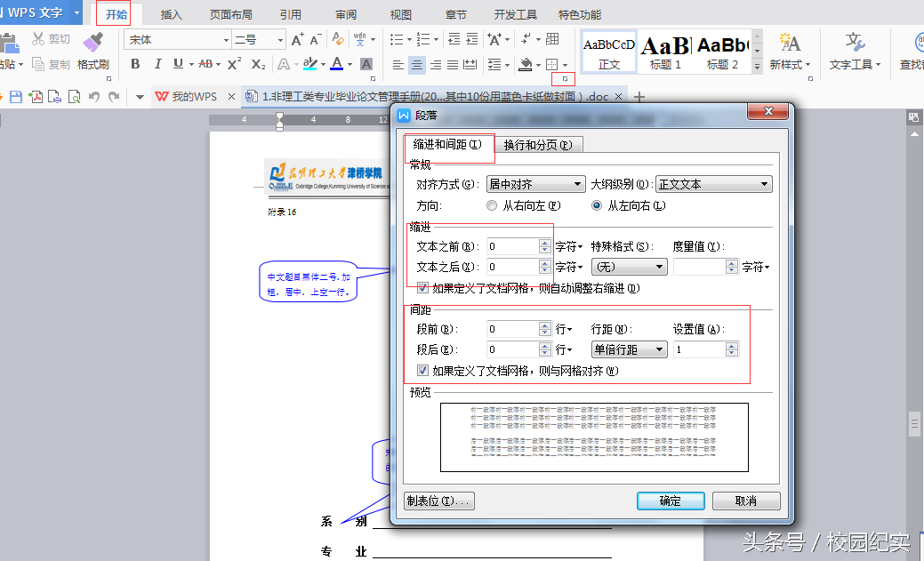Apply superscript formatting
Image resolution: width=924 pixels, height=561 pixels.
click(233, 65)
